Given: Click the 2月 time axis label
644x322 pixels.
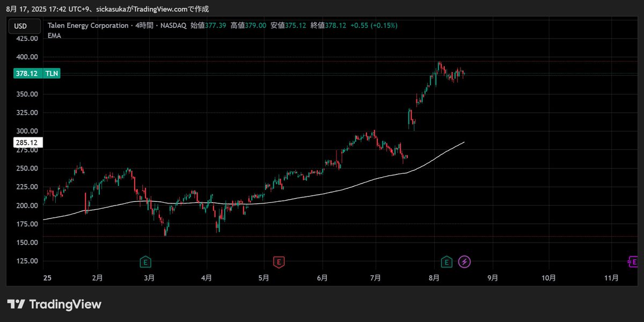Looking at the screenshot, I should 97,278.
